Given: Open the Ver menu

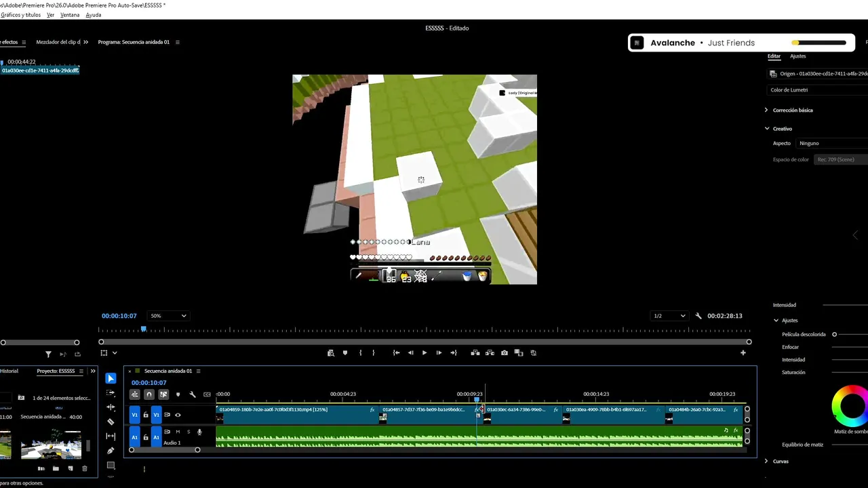Looking at the screenshot, I should (x=50, y=15).
